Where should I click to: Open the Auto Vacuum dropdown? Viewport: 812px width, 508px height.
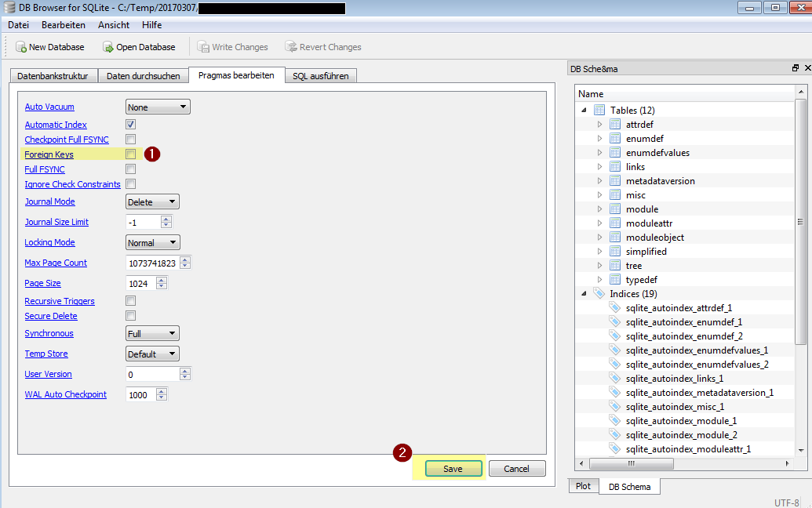158,107
